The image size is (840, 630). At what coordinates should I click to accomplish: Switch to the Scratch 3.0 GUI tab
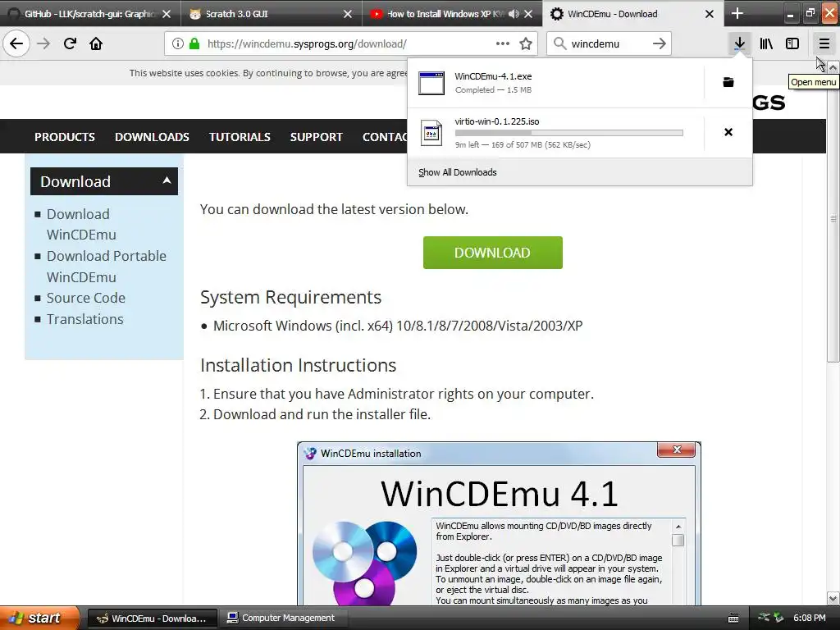pos(272,14)
